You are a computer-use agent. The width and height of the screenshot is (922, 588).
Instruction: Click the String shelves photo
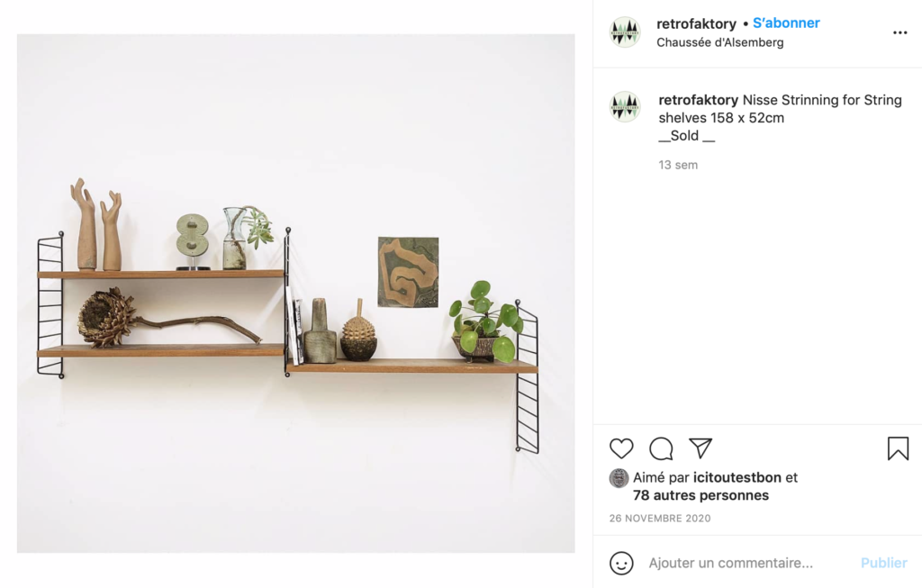click(x=295, y=293)
